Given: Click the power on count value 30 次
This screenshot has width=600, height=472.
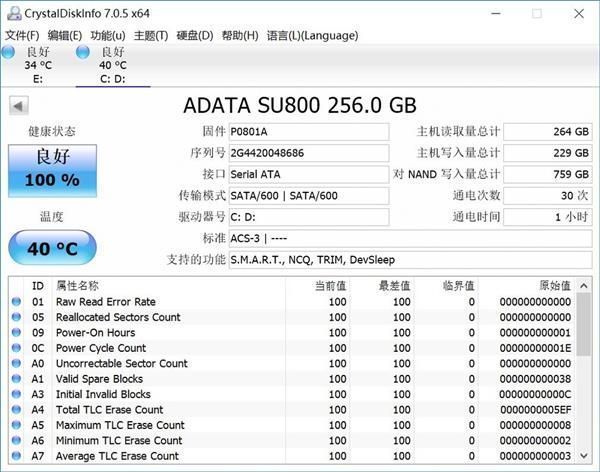Looking at the screenshot, I should [548, 196].
